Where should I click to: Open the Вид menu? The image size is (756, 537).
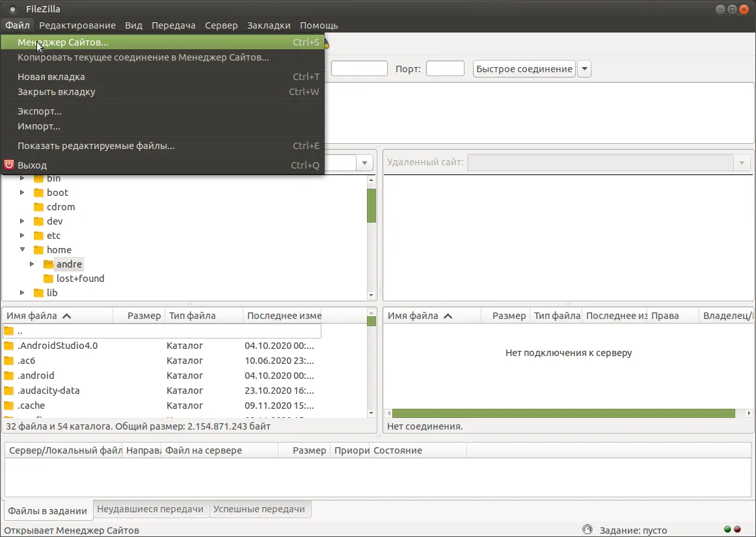click(x=133, y=25)
